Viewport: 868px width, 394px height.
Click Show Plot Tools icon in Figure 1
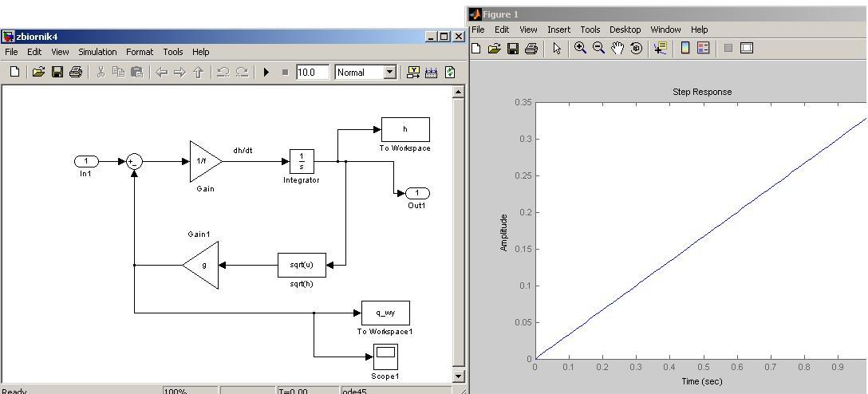[747, 48]
